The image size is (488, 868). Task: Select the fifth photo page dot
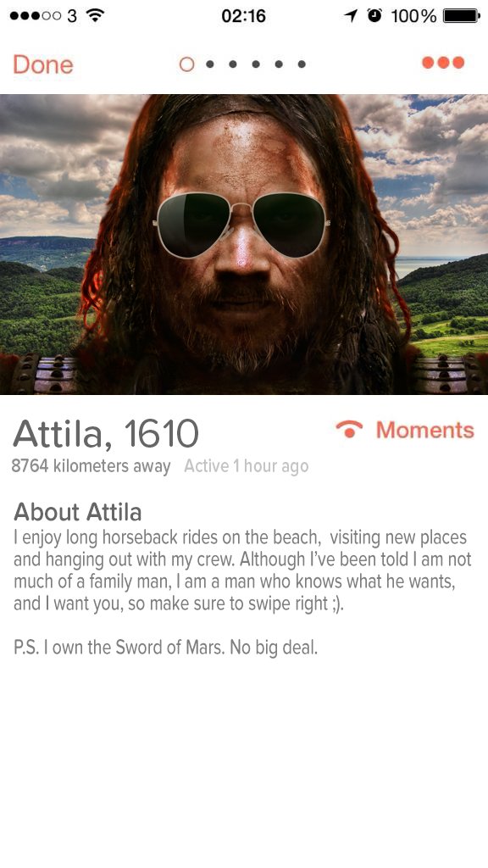tap(279, 64)
